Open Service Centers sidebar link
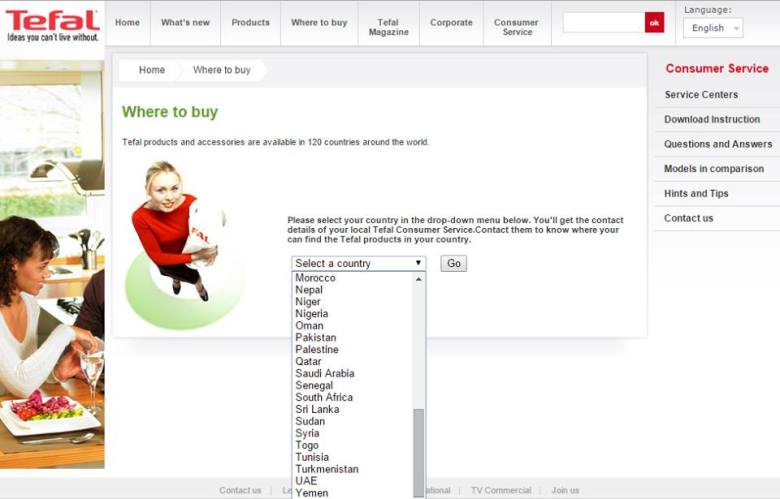Screen dimensions: 780x499 [701, 95]
